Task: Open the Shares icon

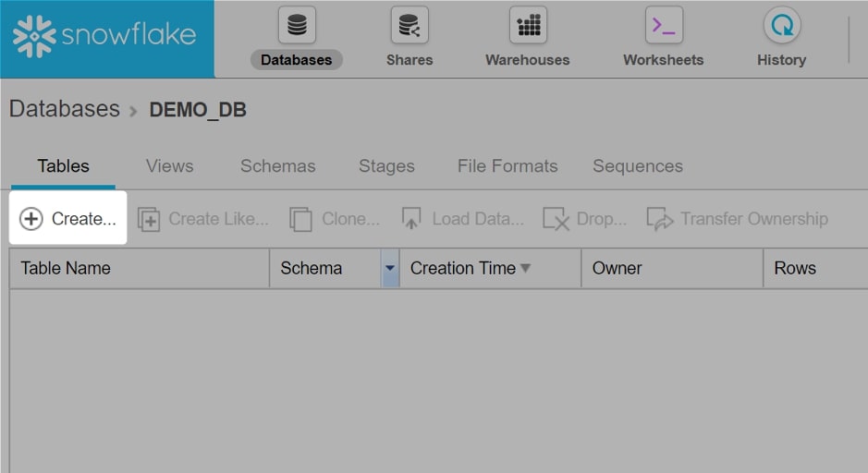Action: coord(410,25)
